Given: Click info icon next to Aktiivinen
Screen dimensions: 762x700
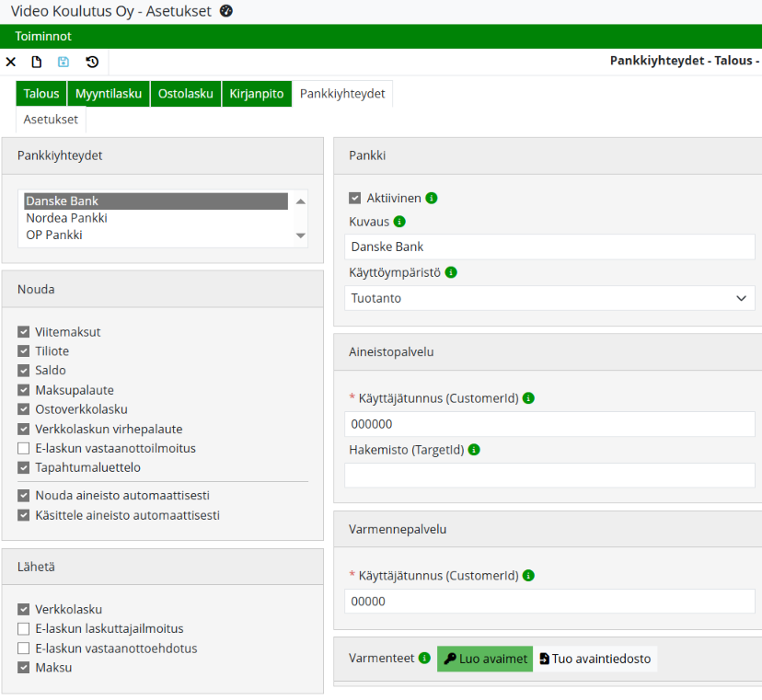Looking at the screenshot, I should pyautogui.click(x=432, y=198).
